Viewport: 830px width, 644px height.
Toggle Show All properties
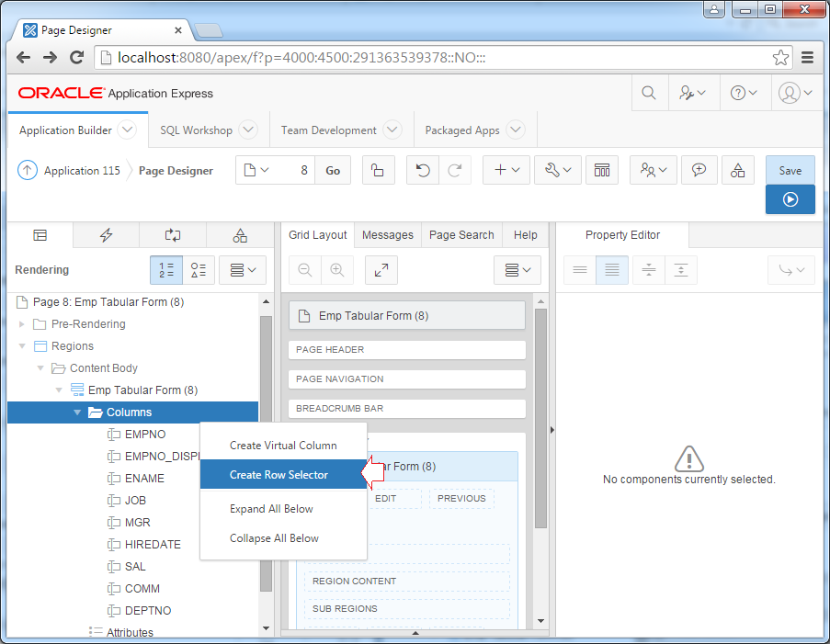(x=612, y=270)
